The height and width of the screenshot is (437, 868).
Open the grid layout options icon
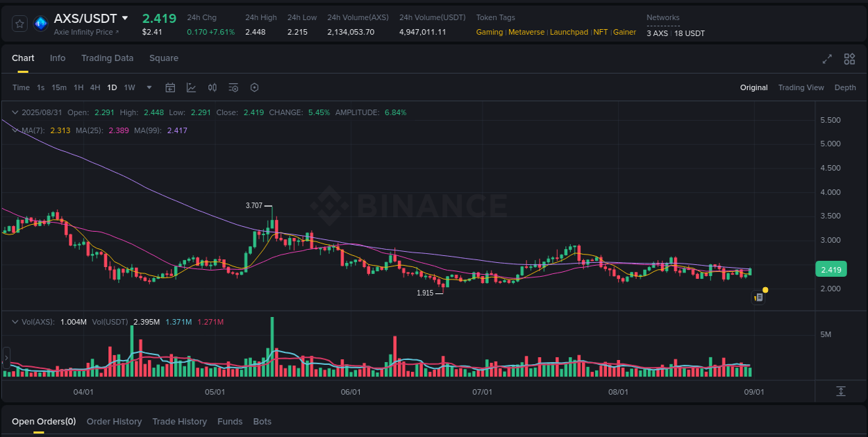coord(849,60)
